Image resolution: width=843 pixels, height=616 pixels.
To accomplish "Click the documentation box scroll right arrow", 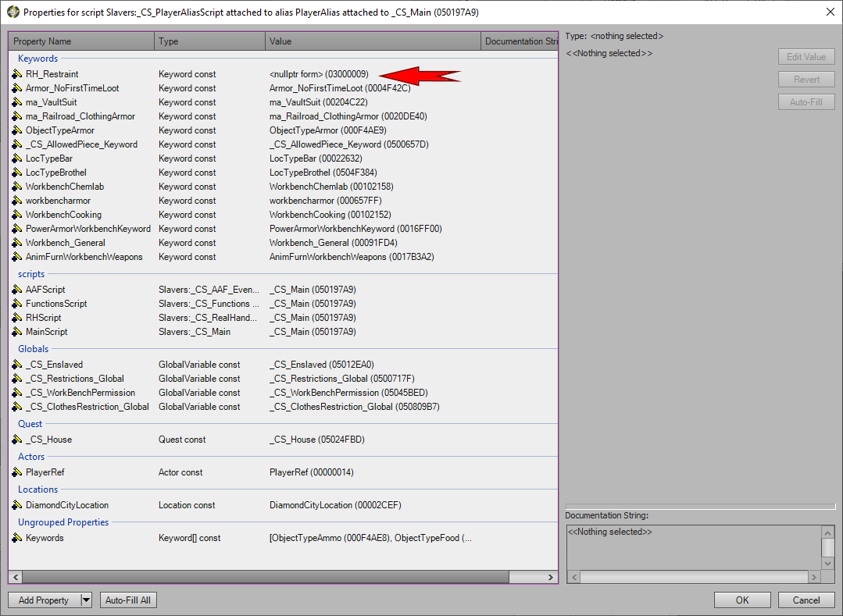I will 814,577.
